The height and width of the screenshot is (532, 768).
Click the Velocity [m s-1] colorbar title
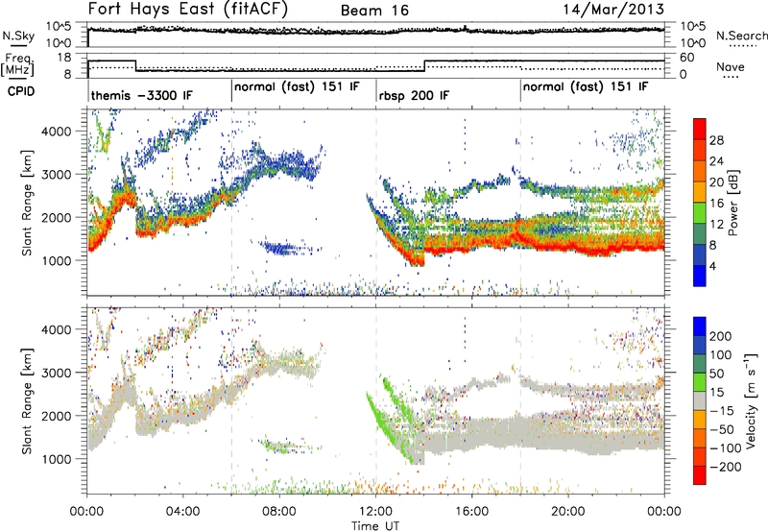click(x=750, y=400)
